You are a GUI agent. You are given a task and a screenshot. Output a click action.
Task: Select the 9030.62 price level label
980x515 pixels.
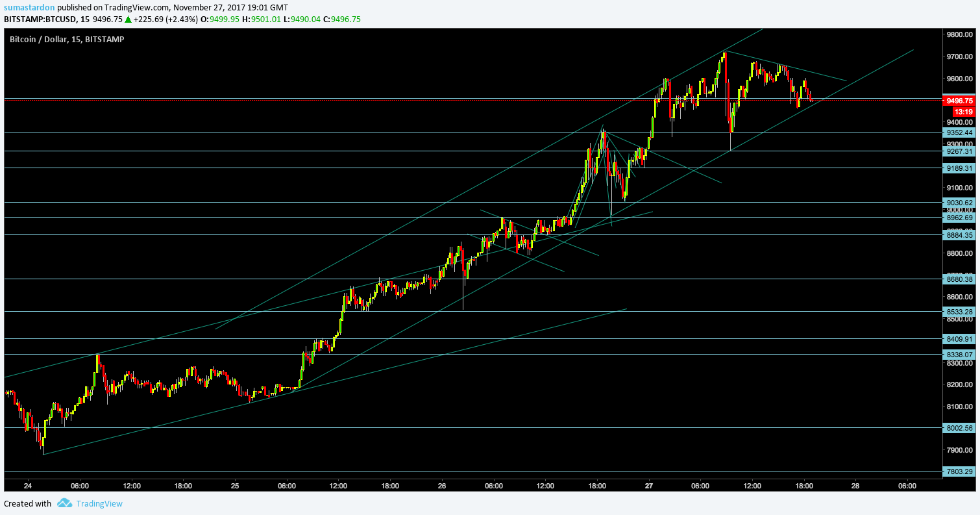(x=959, y=203)
